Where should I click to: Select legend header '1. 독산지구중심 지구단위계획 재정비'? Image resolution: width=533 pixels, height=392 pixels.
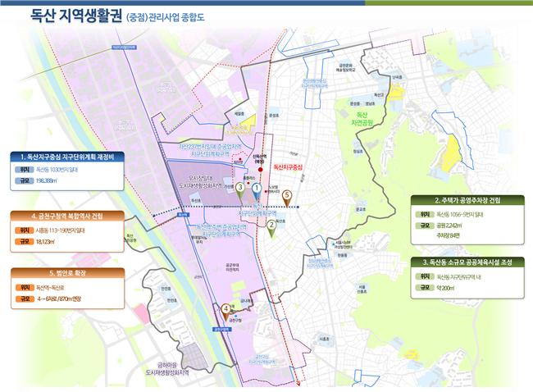(67, 157)
